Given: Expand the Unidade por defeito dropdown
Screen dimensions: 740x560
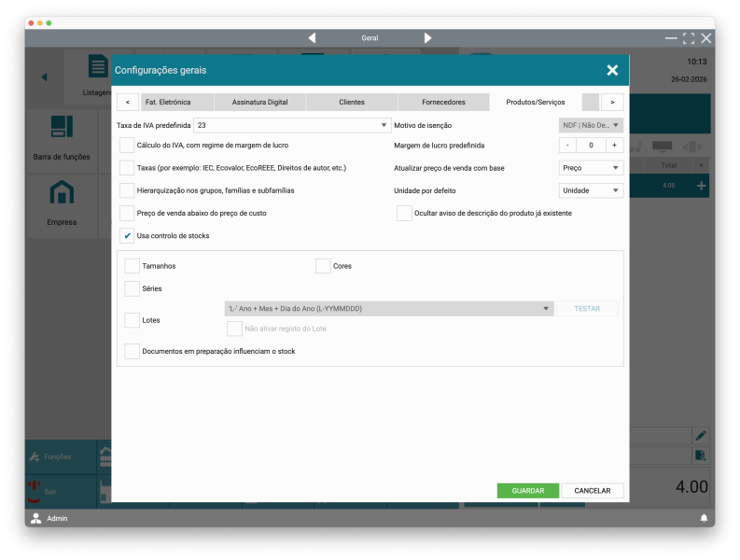Looking at the screenshot, I should tap(591, 190).
